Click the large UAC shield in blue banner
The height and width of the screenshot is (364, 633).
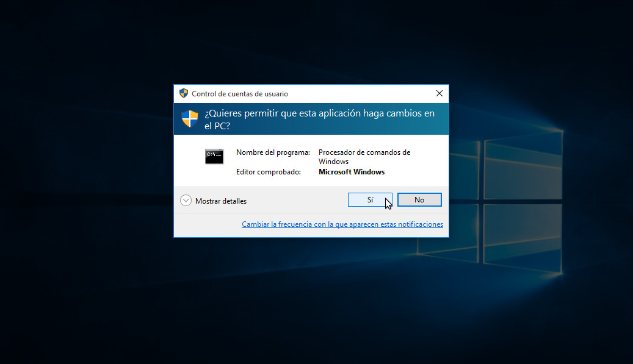click(190, 118)
